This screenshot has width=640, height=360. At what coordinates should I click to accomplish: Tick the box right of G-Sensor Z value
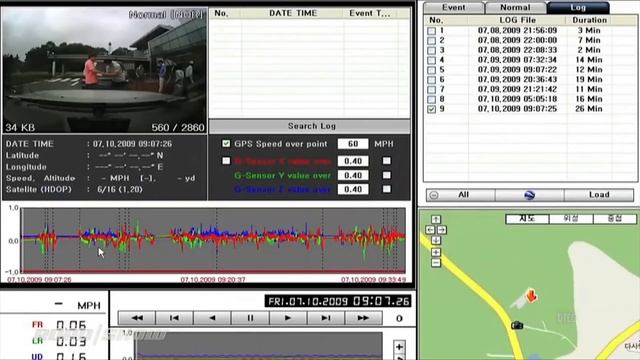pyautogui.click(x=387, y=189)
